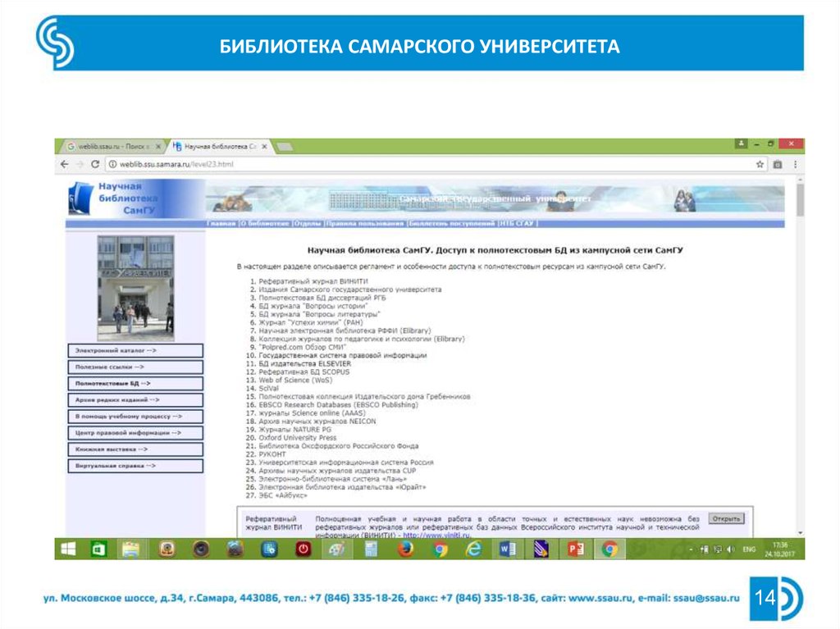The height and width of the screenshot is (629, 840).
Task: Open the Правила пользования menu item
Action: click(364, 223)
